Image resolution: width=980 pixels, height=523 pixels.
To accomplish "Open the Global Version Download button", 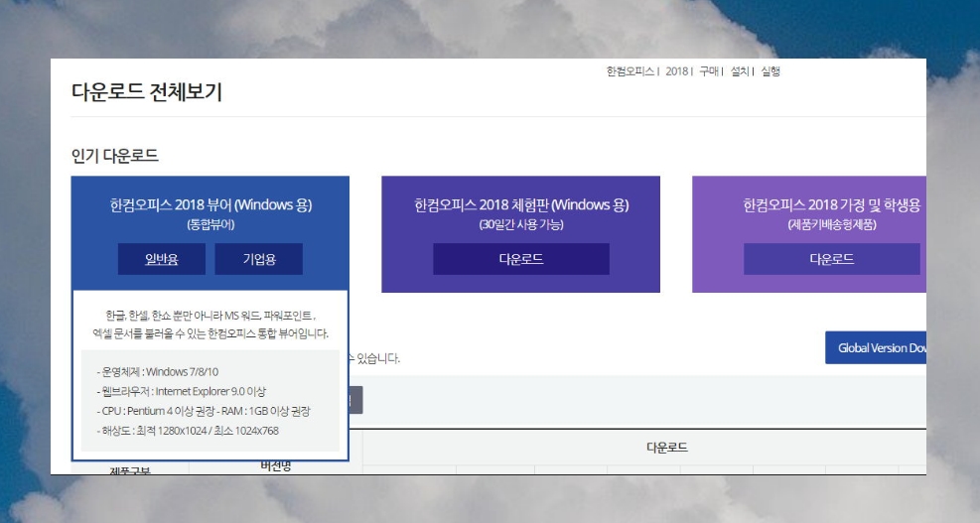I will coord(876,347).
